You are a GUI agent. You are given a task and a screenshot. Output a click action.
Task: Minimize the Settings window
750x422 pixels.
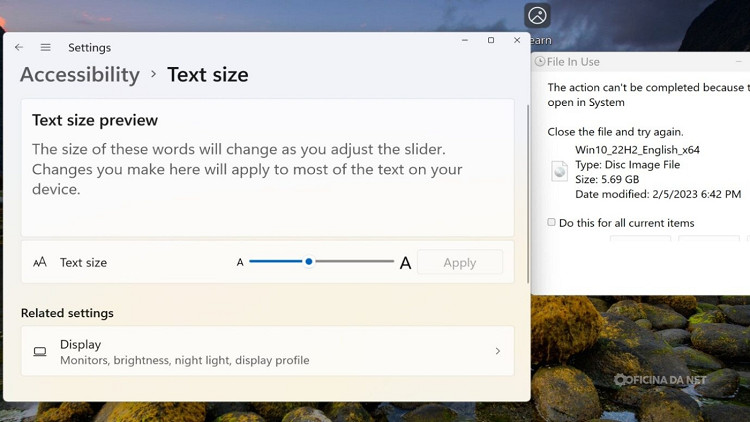click(465, 40)
